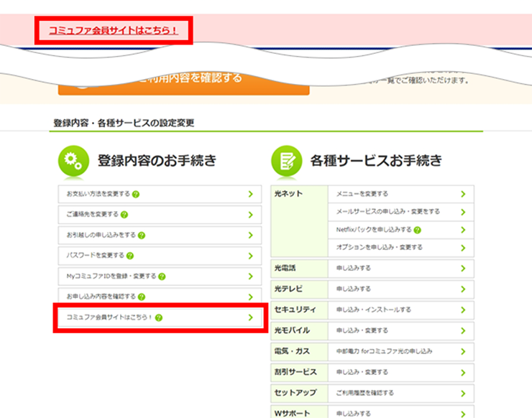Click the arrow on Netflixパックを申し込みする row
The image size is (532, 418).
pyautogui.click(x=463, y=230)
